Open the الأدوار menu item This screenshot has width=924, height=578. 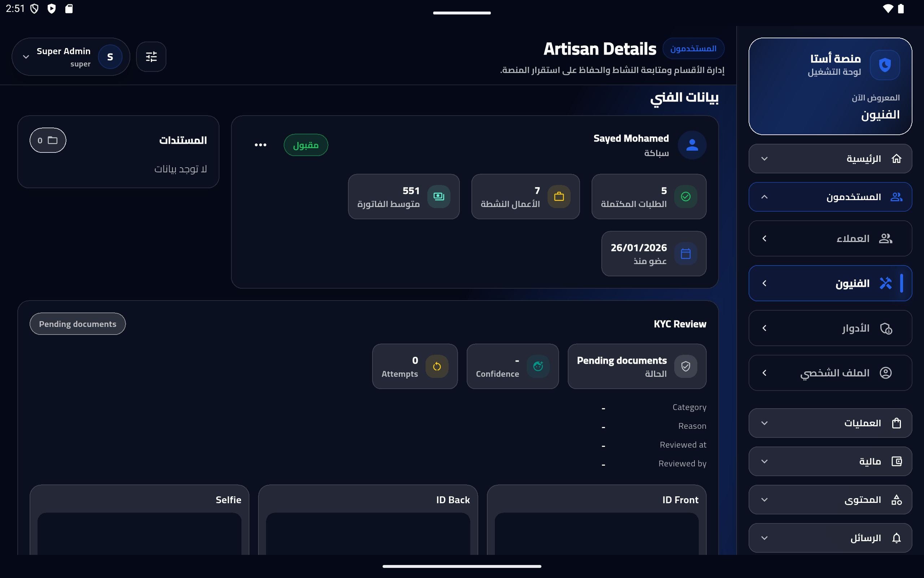(x=830, y=328)
